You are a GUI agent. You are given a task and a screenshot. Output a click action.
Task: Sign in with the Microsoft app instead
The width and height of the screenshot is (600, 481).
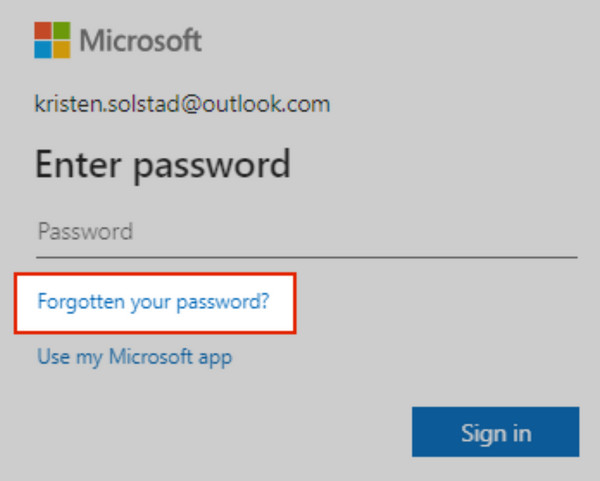(134, 355)
